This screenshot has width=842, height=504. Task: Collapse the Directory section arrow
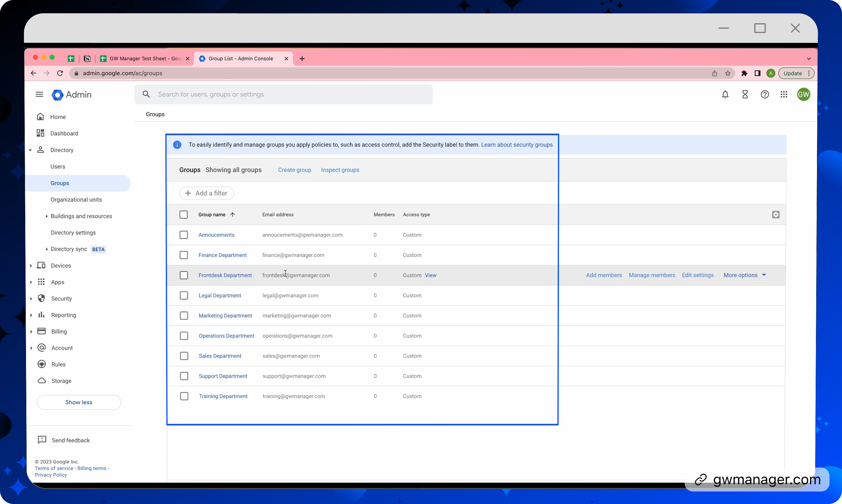(30, 150)
